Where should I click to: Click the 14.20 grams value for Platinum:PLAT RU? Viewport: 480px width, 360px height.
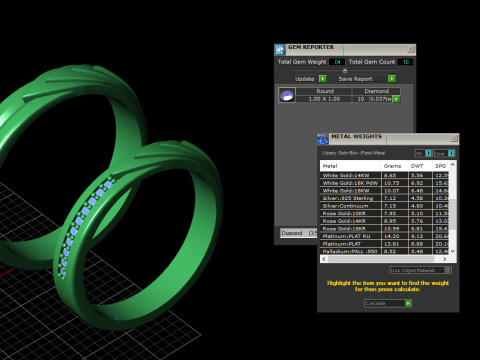(394, 236)
